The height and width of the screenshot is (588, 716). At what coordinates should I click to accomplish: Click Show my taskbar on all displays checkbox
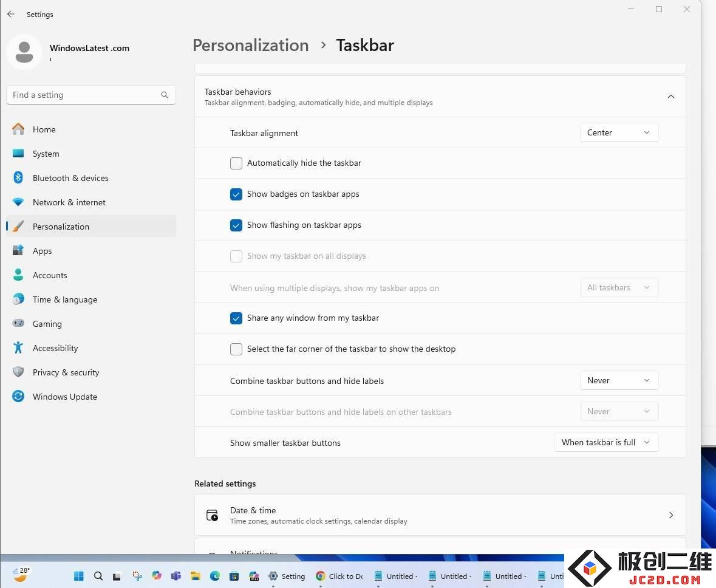pyautogui.click(x=236, y=256)
